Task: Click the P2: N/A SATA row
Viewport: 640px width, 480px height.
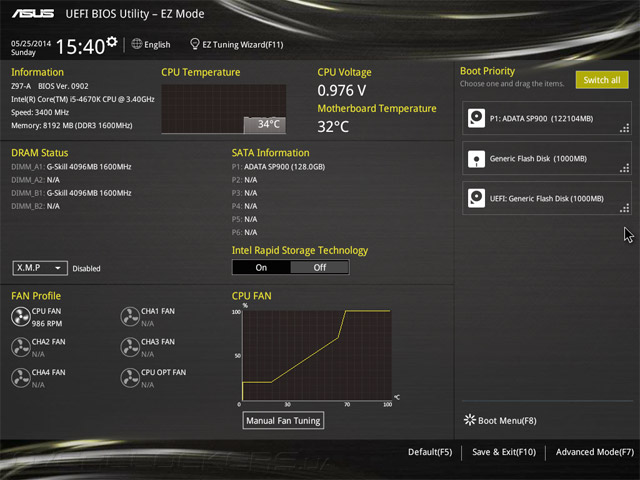Action: 244,180
